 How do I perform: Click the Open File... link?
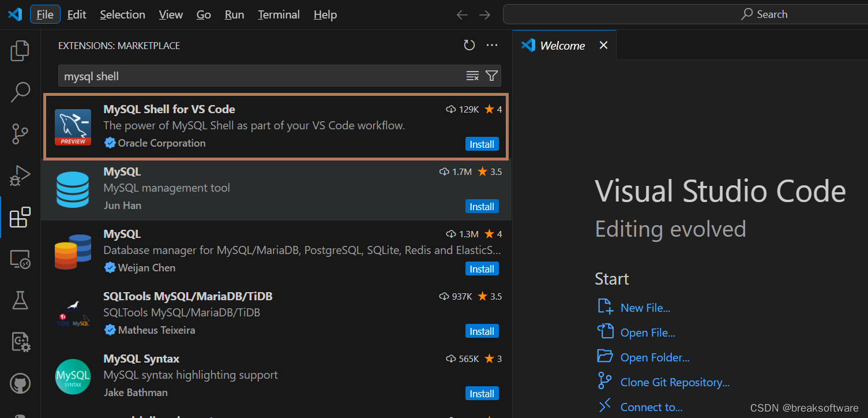[x=648, y=333]
